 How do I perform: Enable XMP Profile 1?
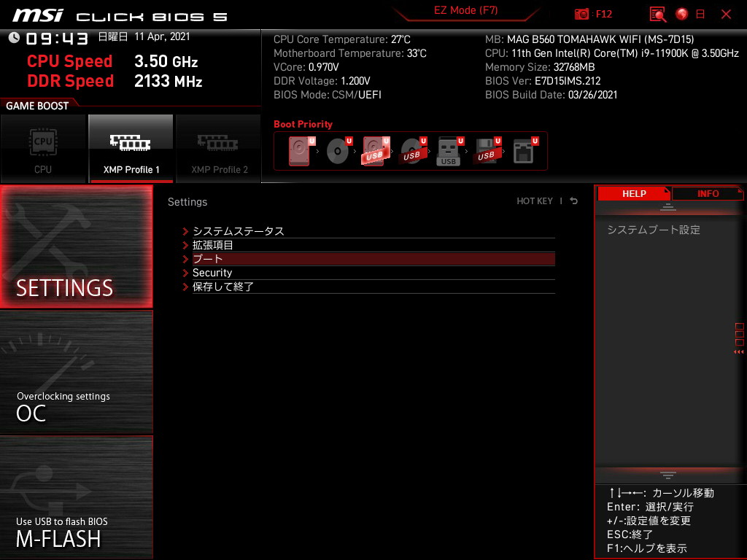(x=131, y=149)
